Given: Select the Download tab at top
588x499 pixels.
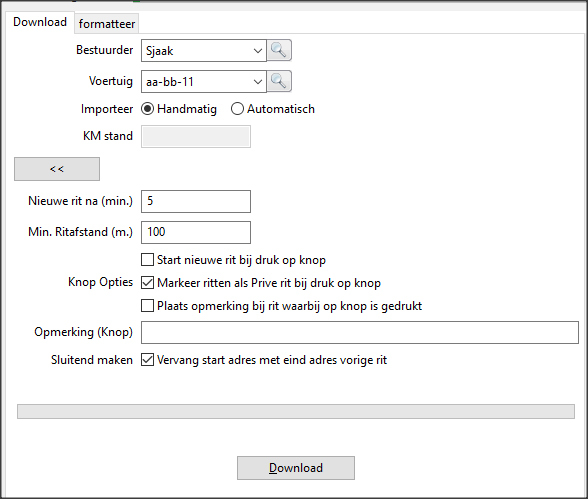Looking at the screenshot, I should click(x=40, y=22).
